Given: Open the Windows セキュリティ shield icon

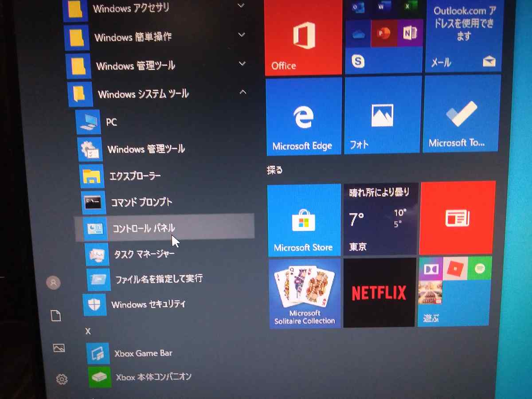Looking at the screenshot, I should (95, 305).
